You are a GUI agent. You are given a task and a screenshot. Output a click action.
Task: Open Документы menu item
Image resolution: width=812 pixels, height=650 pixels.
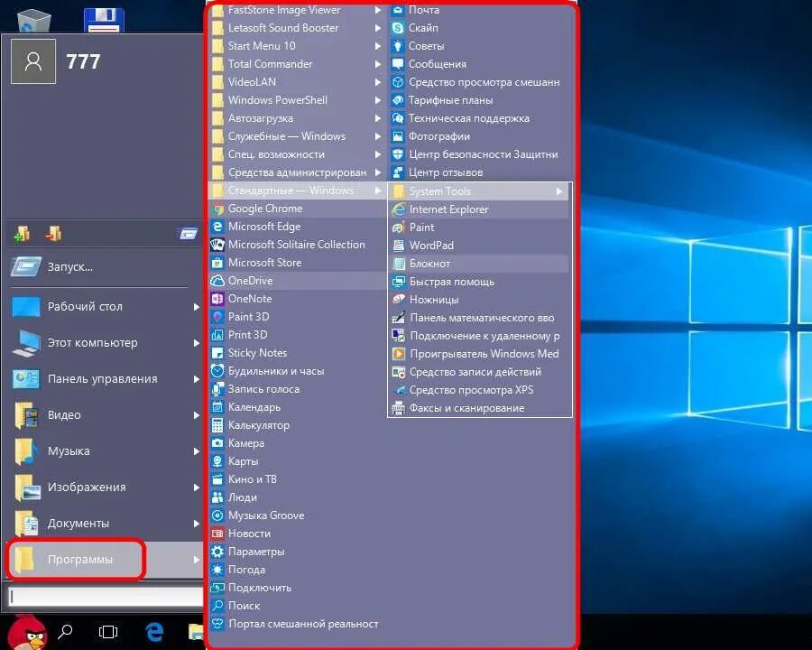(x=106, y=523)
